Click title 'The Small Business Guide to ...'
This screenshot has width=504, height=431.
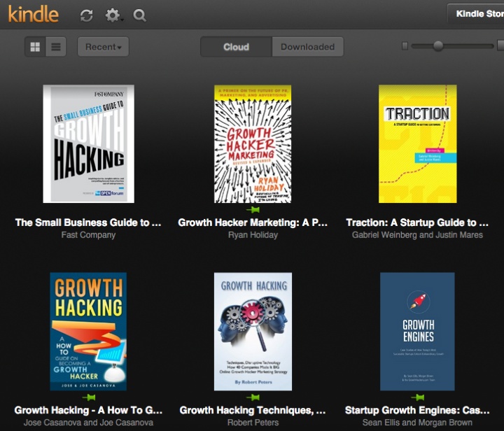tap(88, 222)
